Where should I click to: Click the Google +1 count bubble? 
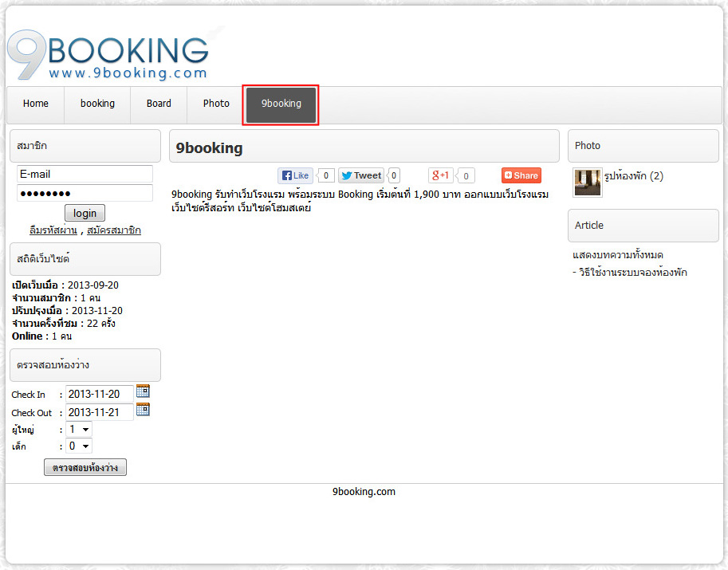[465, 176]
